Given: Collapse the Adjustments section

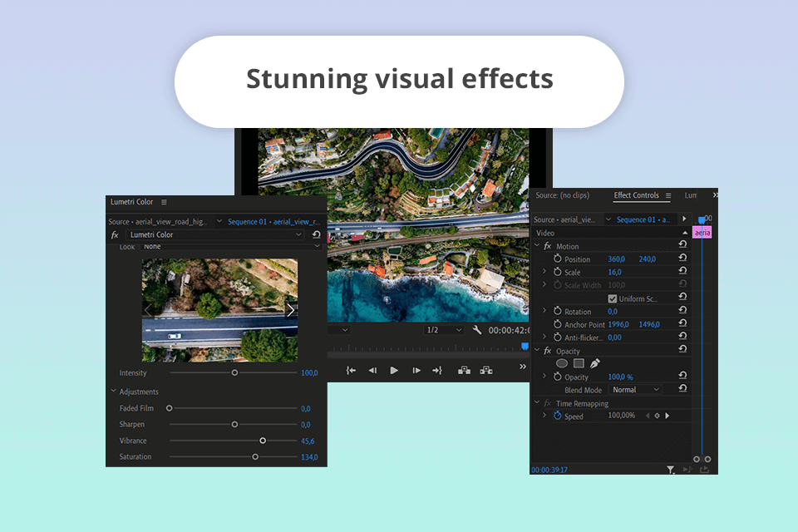Looking at the screenshot, I should (113, 392).
